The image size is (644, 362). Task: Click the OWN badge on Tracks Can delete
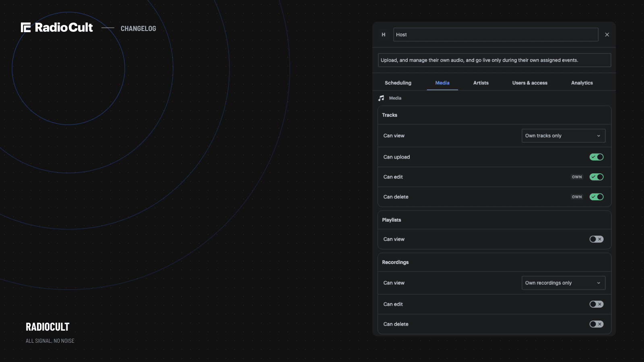coord(577,197)
